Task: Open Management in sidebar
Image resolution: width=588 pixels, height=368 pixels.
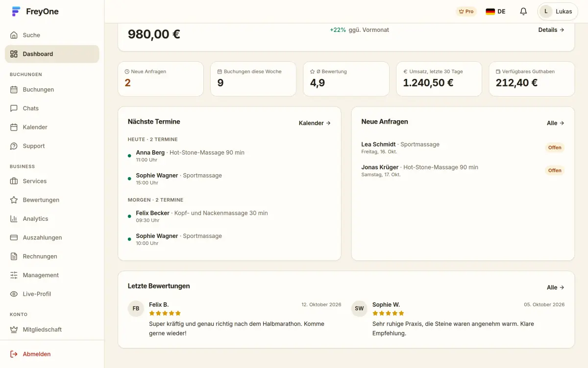Action: (x=52, y=275)
